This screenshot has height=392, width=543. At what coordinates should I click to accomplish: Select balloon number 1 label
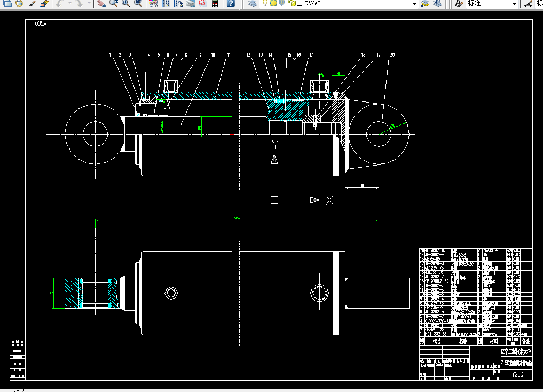pyautogui.click(x=110, y=54)
